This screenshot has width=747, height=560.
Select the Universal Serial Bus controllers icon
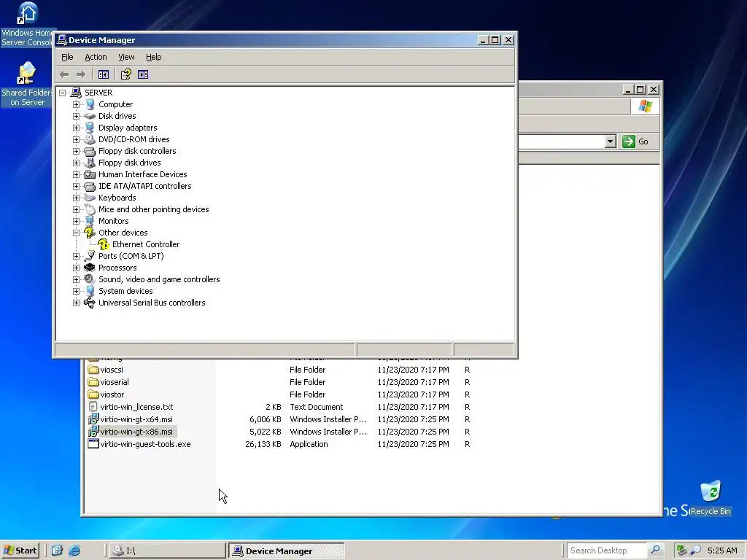click(90, 303)
